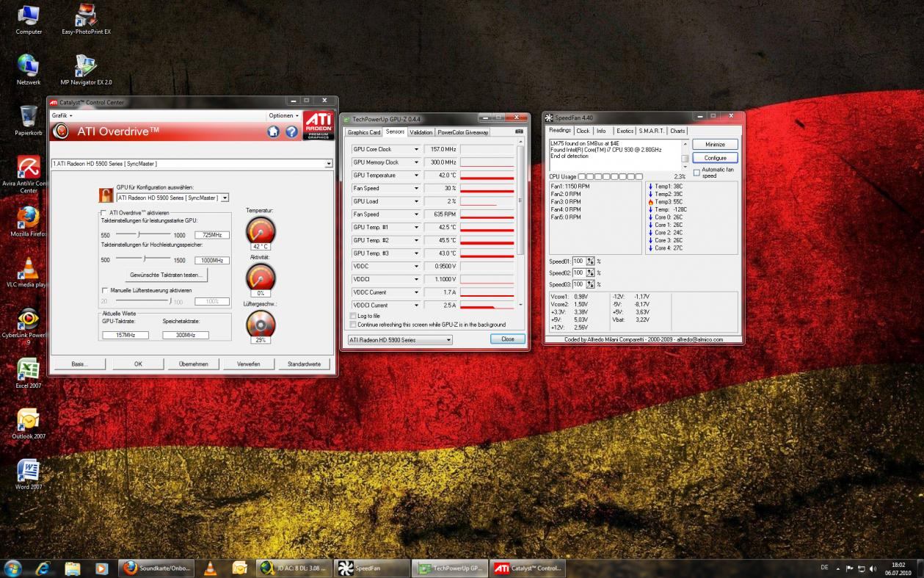Click VLC cone icon in taskbar
The image size is (924, 578).
click(x=210, y=568)
